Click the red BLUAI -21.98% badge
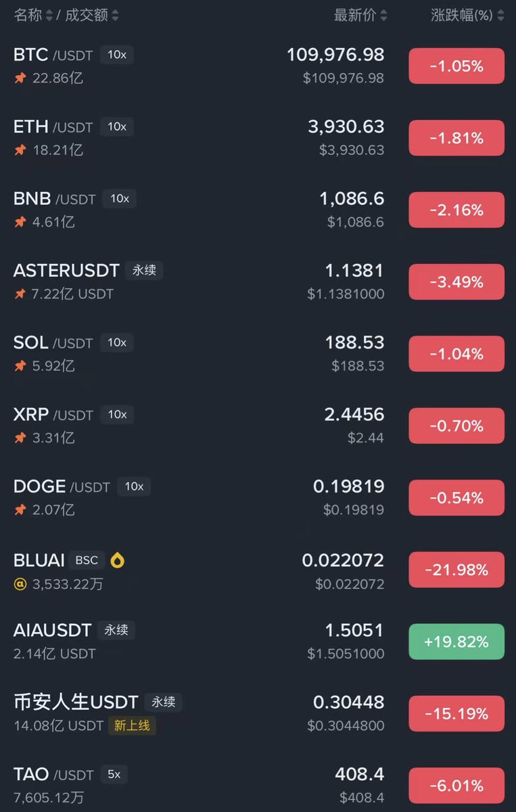Viewport: 516px width, 812px height. tap(456, 570)
